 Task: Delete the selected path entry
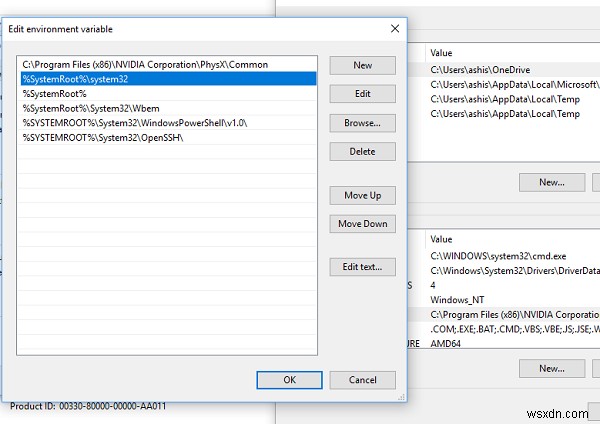362,152
